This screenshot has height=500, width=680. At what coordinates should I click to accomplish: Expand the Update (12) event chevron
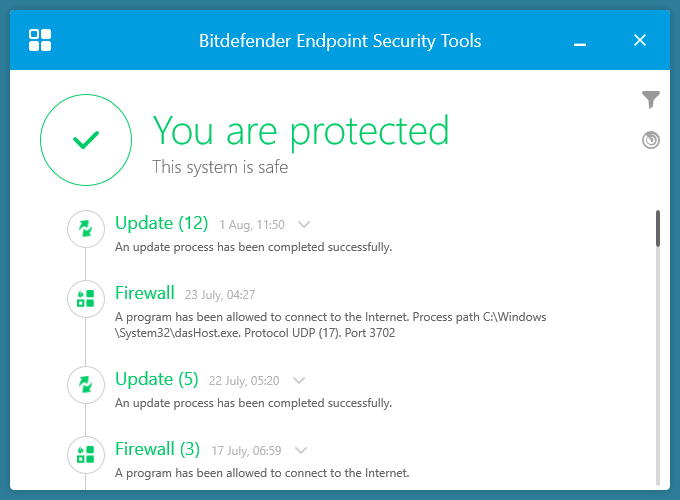tap(305, 225)
